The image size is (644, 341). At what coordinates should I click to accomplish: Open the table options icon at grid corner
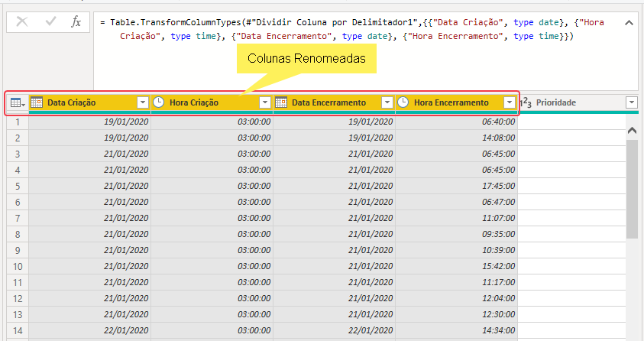[x=17, y=102]
